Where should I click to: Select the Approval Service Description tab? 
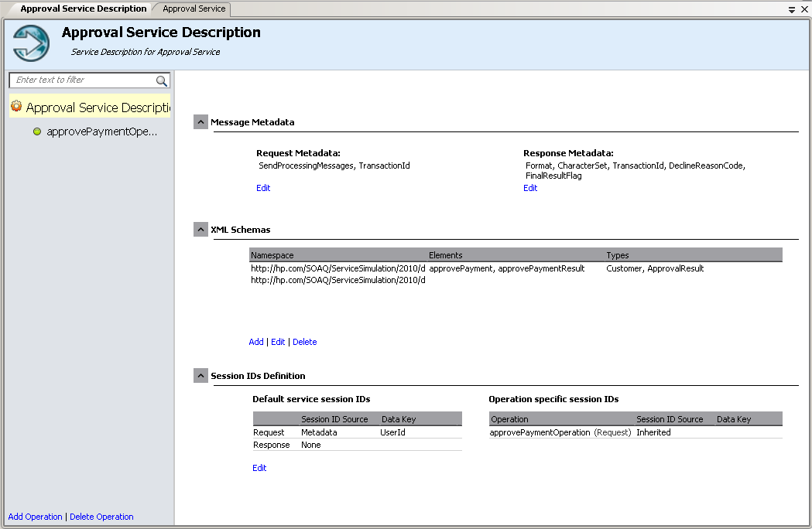(x=83, y=9)
